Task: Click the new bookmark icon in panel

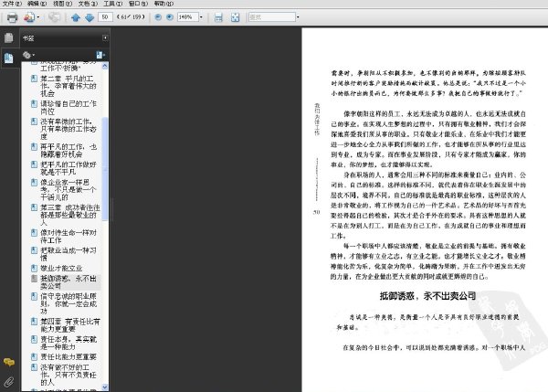Action: point(100,55)
